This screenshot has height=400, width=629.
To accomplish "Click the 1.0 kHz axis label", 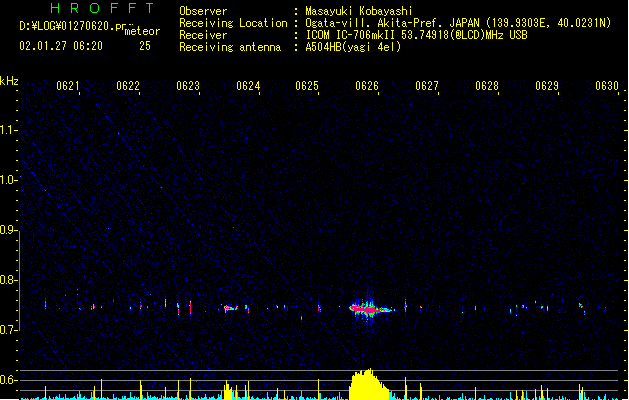I will coord(8,180).
